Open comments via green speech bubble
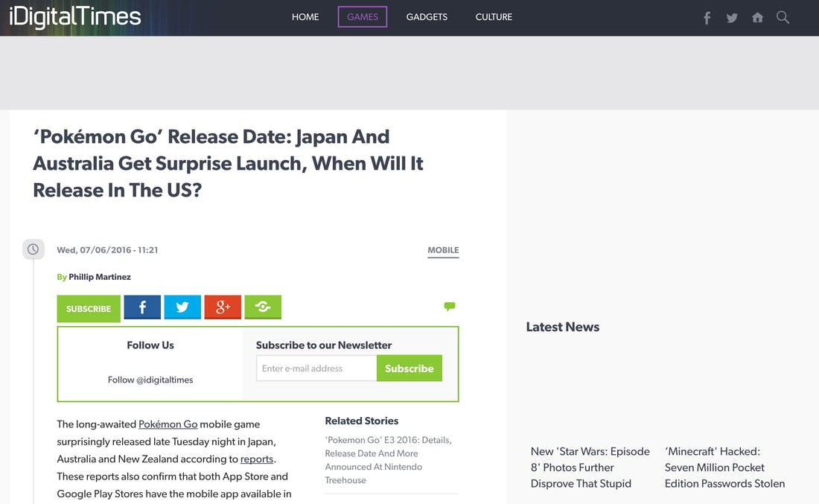Screen dimensions: 819x504 (x=449, y=307)
